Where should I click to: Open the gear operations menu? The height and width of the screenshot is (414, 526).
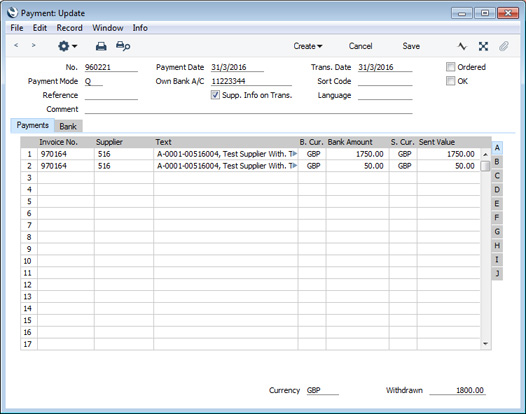(x=67, y=46)
